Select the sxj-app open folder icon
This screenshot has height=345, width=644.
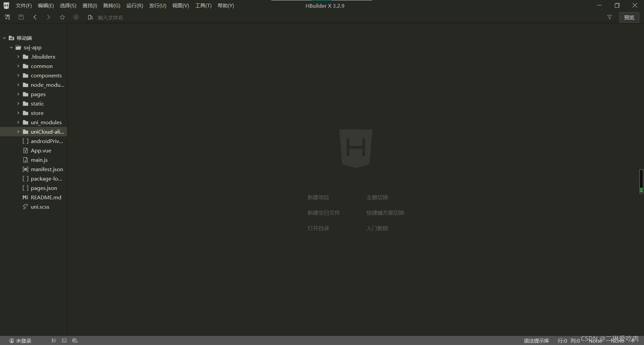pos(18,47)
